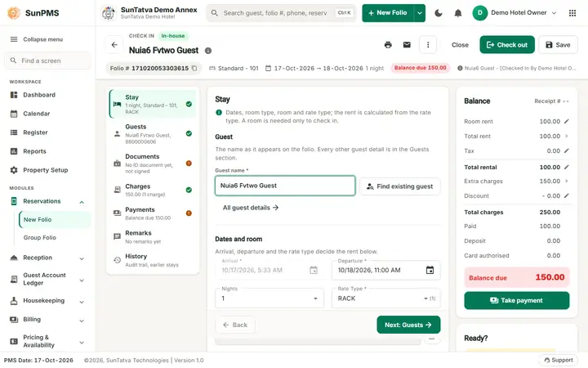Click the Back button
The height and width of the screenshot is (368, 588).
[x=235, y=325]
